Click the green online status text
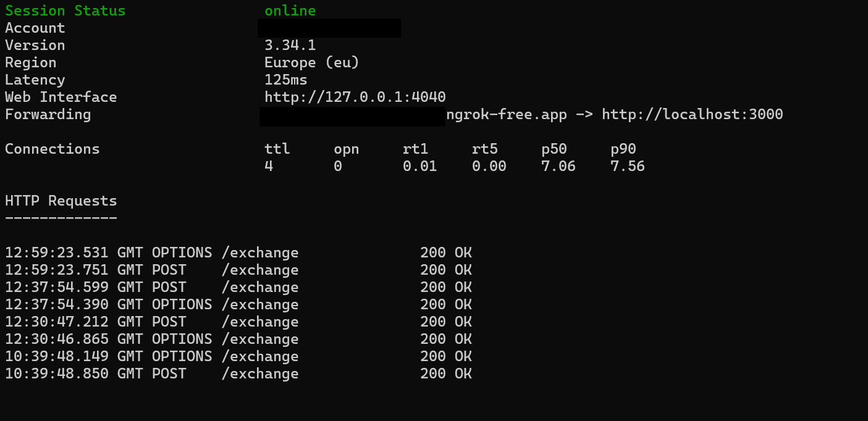This screenshot has height=421, width=868. point(290,11)
